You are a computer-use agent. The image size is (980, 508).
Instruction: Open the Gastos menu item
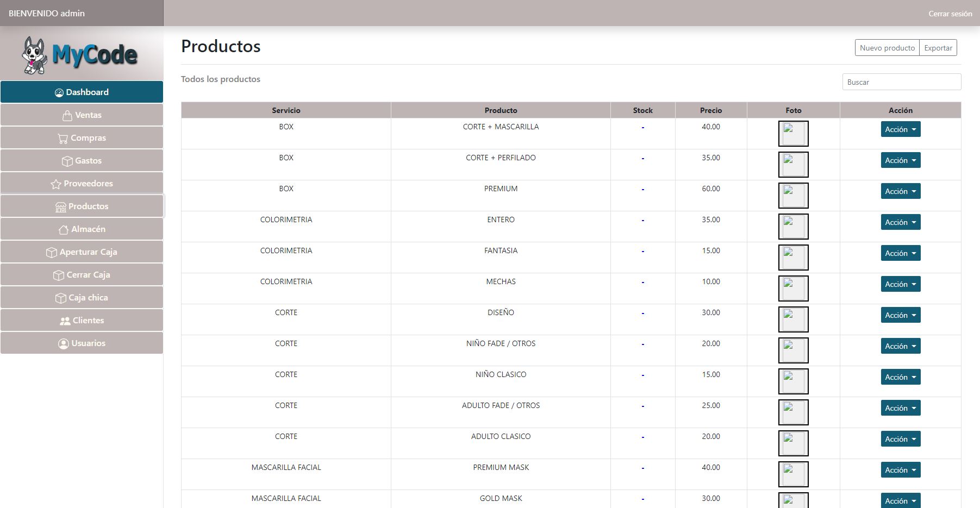click(82, 161)
